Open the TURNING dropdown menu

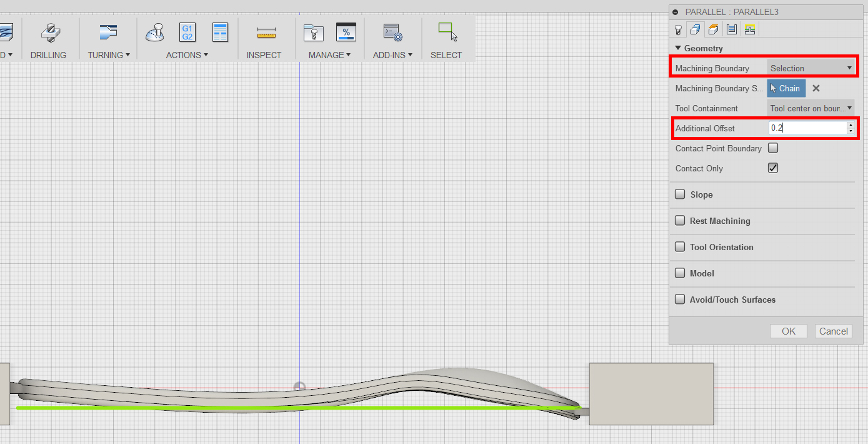109,55
